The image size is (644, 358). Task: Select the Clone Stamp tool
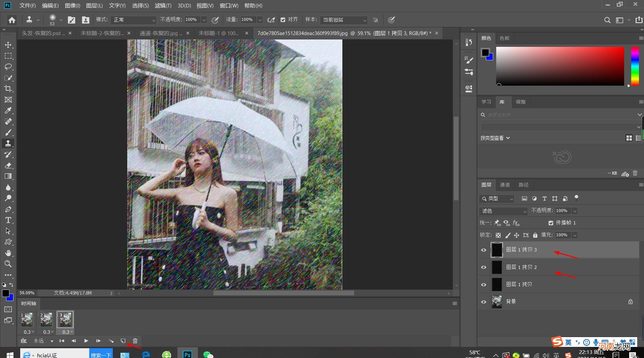point(8,143)
